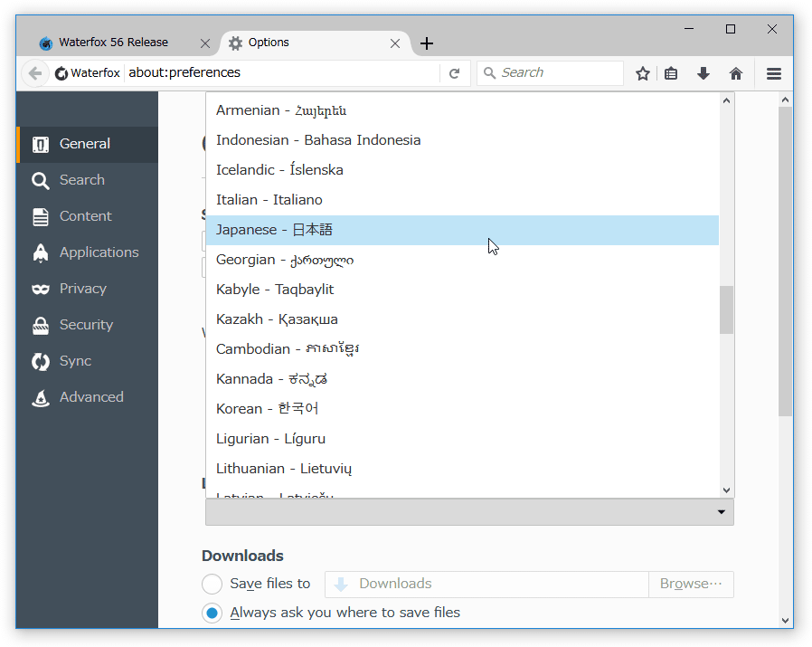The image size is (812, 647).
Task: Click the language list scrollbar thumb
Action: pyautogui.click(x=727, y=309)
